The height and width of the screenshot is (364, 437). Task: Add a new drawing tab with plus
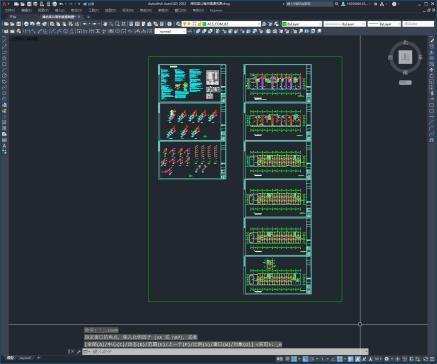(x=88, y=17)
